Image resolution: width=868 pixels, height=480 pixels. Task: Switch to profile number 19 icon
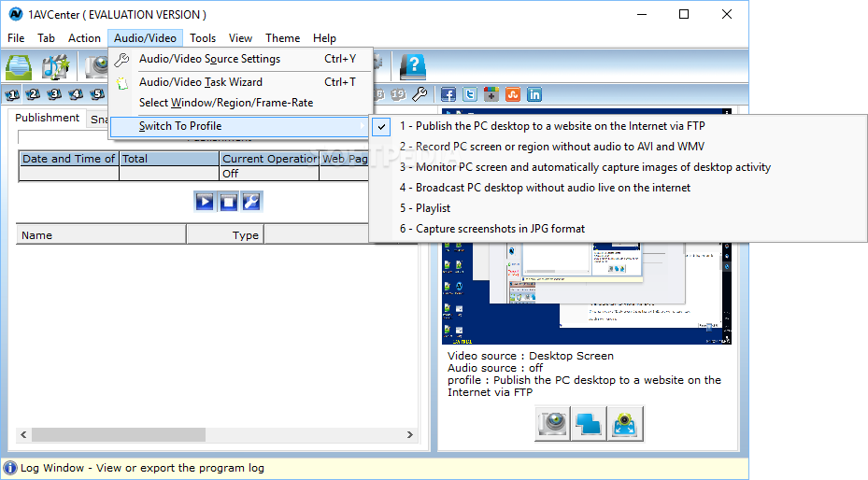pyautogui.click(x=398, y=94)
